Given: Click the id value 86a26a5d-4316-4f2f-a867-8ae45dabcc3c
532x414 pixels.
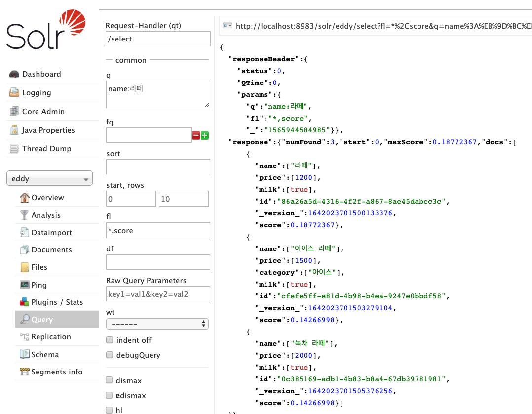Looking at the screenshot, I should point(361,201).
